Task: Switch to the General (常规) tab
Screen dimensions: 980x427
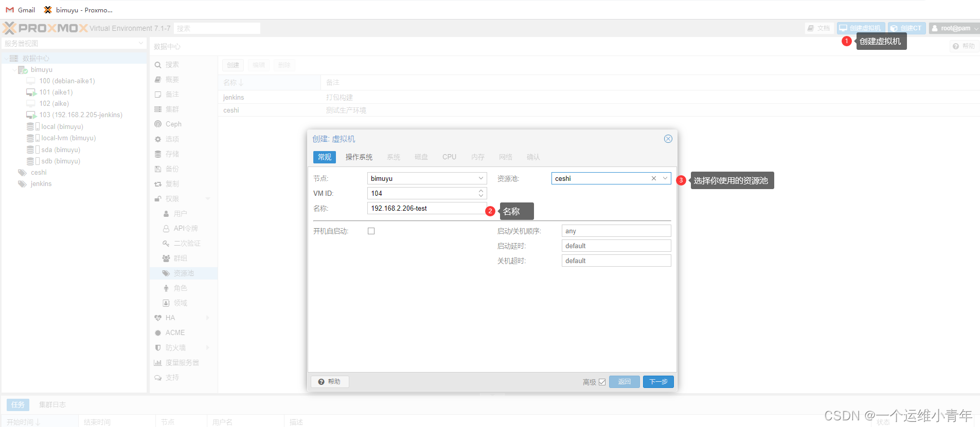Action: tap(325, 157)
